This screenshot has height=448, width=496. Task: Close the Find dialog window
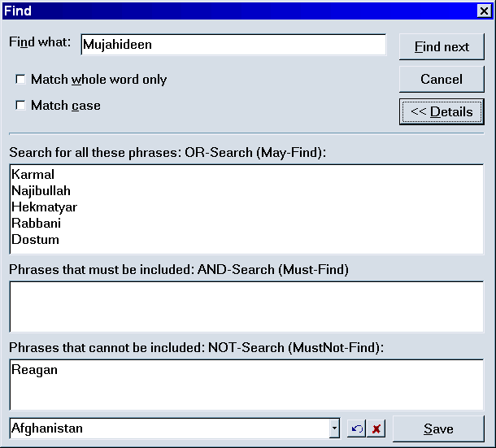(x=483, y=11)
